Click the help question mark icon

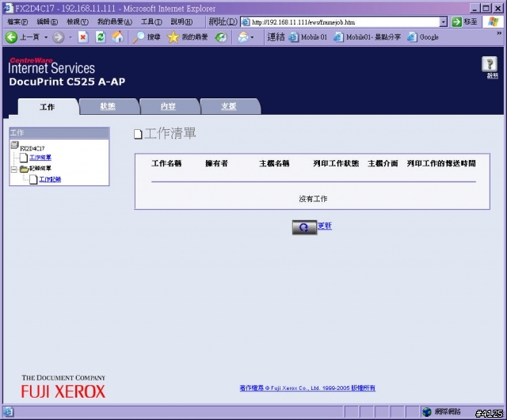point(490,63)
